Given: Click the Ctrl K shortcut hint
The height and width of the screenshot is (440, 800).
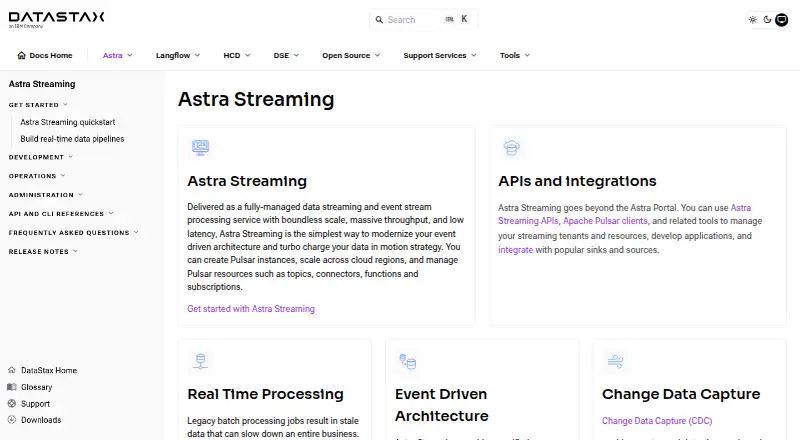Looking at the screenshot, I should pyautogui.click(x=457, y=19).
